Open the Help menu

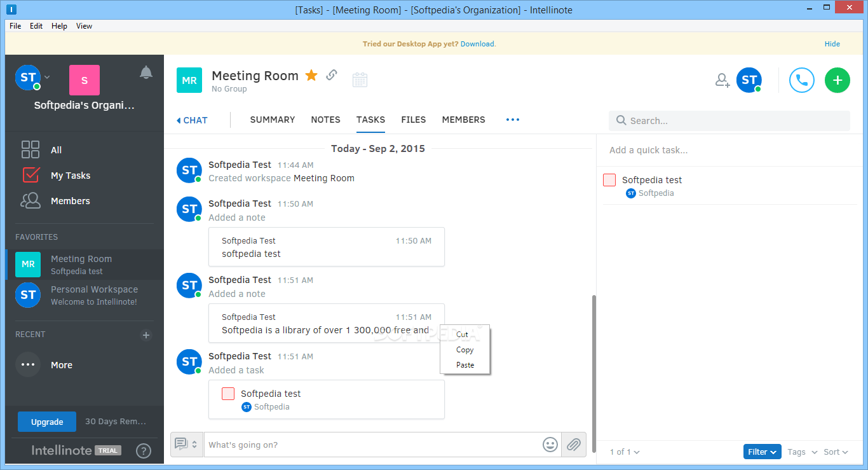coord(59,26)
